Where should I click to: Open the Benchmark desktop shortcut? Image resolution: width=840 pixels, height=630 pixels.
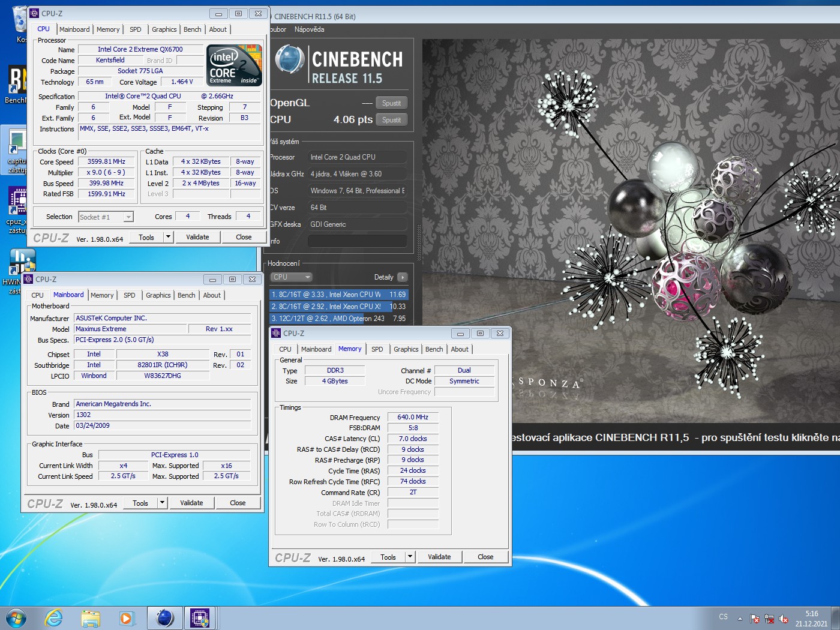17,85
